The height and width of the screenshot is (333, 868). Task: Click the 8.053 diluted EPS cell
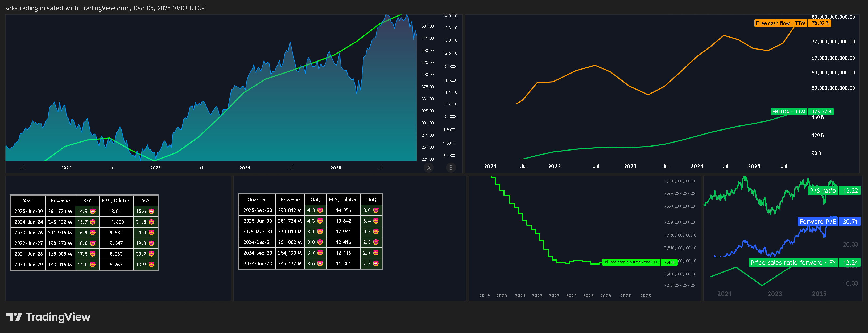point(116,254)
